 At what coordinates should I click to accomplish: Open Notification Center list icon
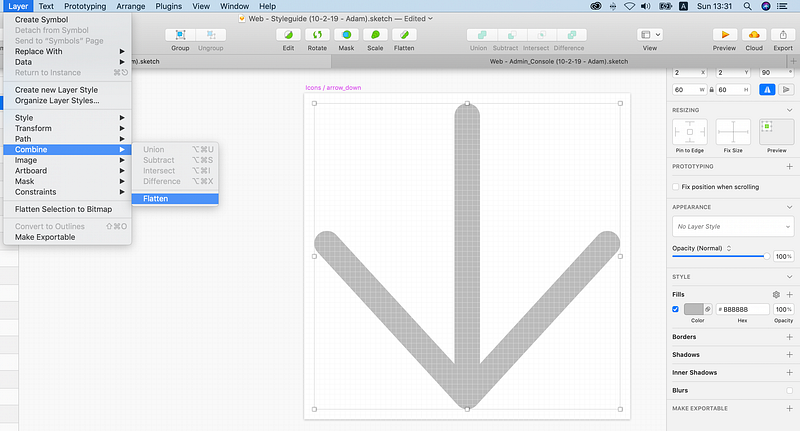(782, 6)
